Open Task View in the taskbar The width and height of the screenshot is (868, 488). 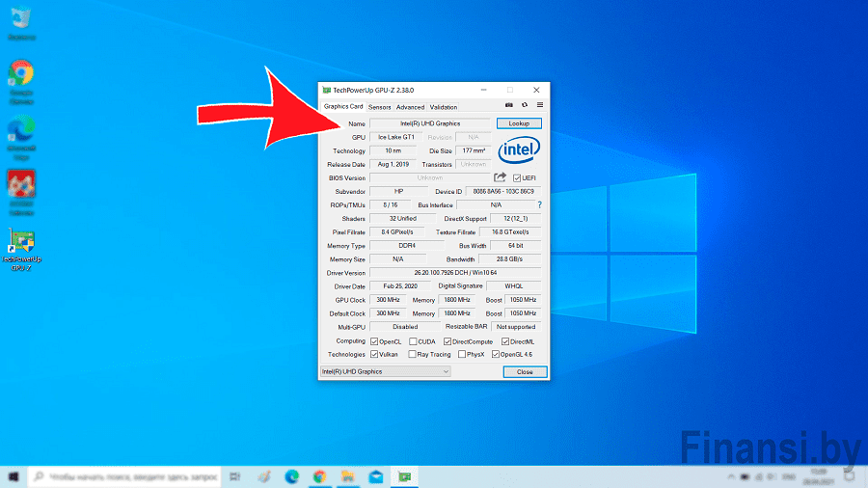coord(235,476)
